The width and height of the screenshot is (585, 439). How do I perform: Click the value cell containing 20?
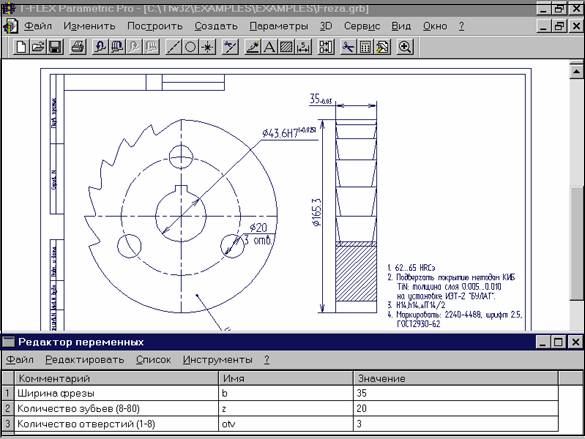tap(456, 408)
